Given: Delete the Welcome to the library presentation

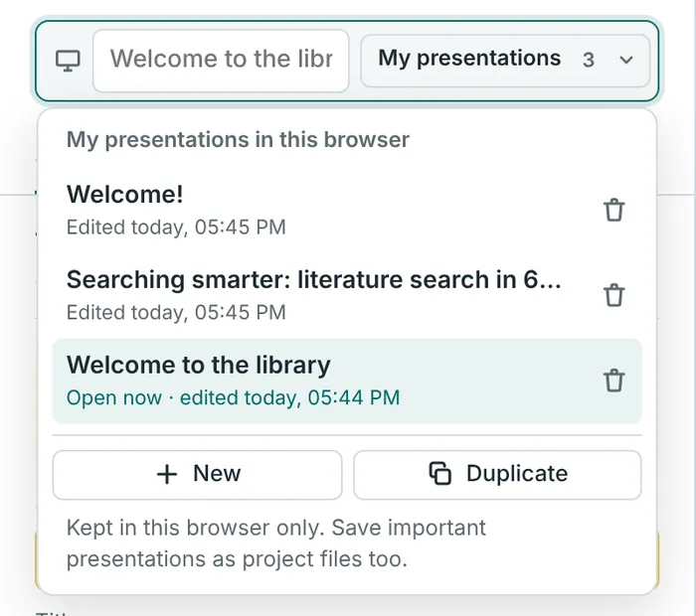Looking at the screenshot, I should pyautogui.click(x=613, y=381).
